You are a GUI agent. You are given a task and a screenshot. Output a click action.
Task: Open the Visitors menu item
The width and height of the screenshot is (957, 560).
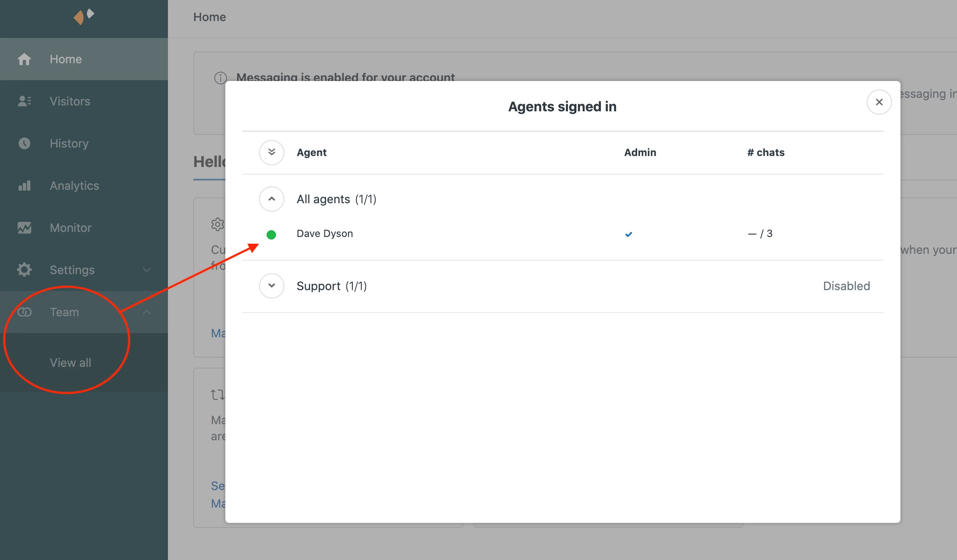point(70,101)
